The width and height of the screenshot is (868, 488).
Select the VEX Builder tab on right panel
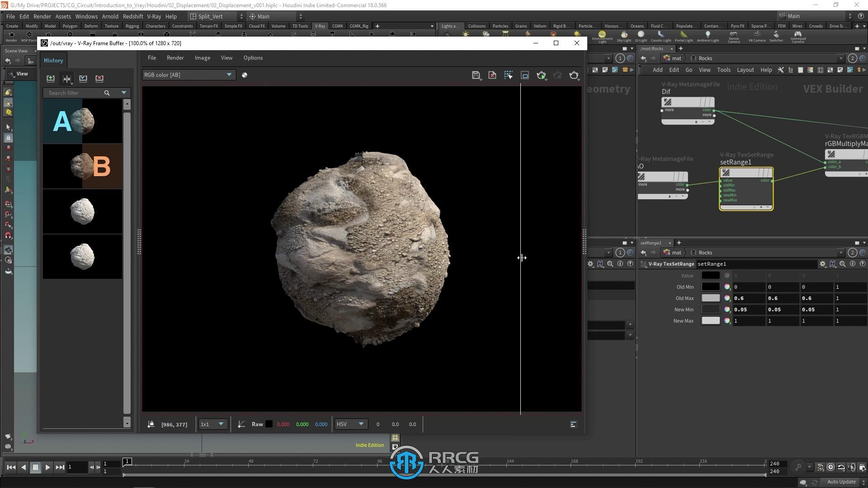[x=835, y=88]
